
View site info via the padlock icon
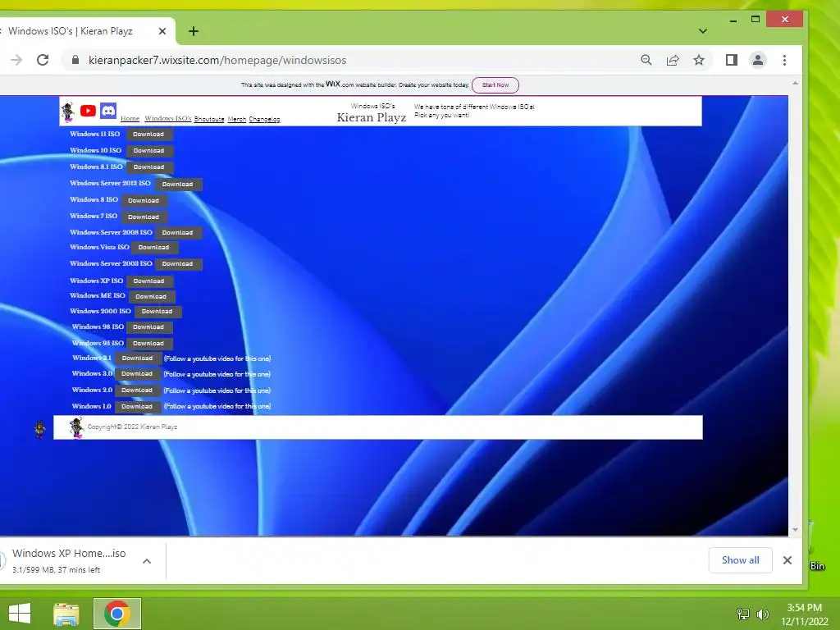pos(75,60)
